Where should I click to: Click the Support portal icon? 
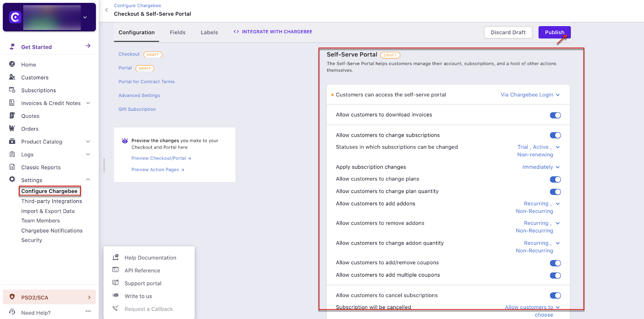click(x=116, y=283)
